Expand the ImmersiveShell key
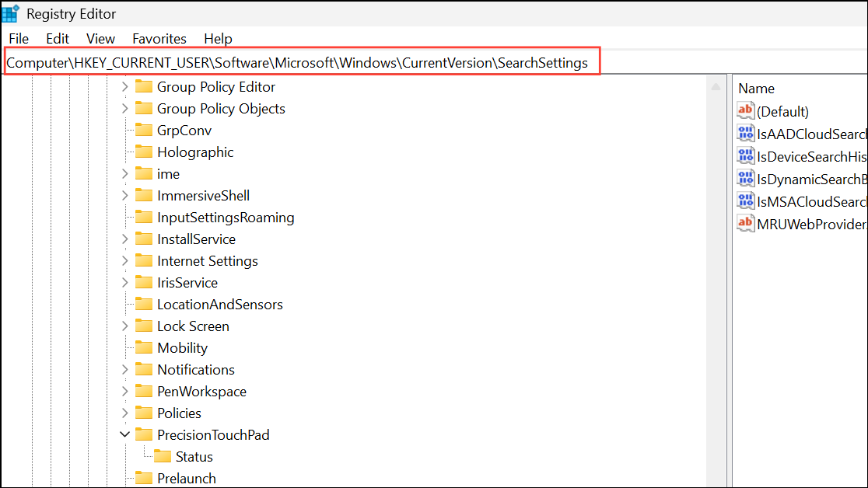 (x=125, y=195)
